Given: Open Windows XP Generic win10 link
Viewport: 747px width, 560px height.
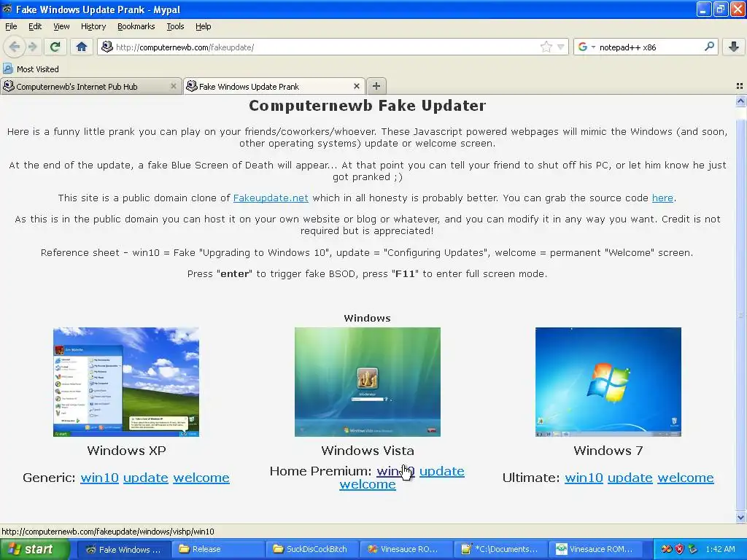Looking at the screenshot, I should (99, 478).
